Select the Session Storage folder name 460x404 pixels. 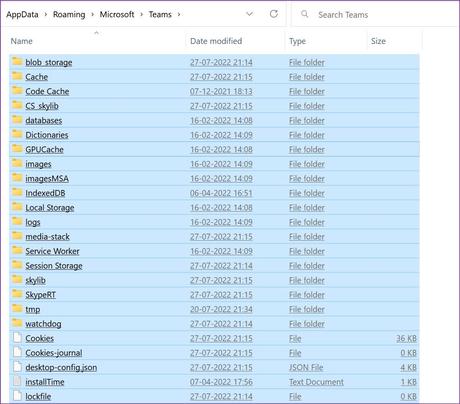[54, 266]
